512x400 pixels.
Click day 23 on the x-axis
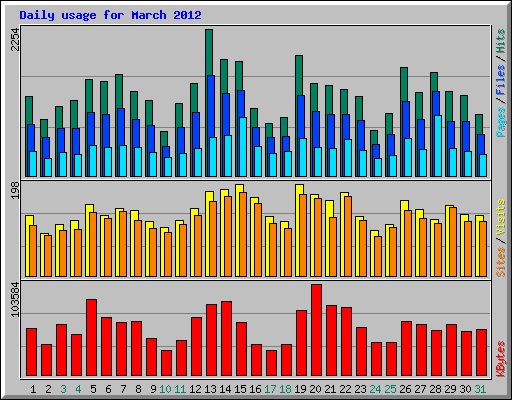[x=360, y=389]
